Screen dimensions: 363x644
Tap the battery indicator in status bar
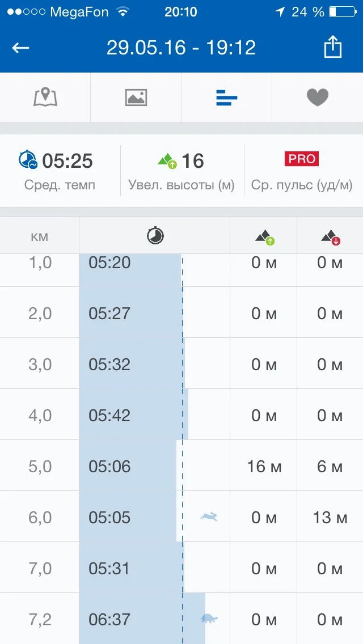(x=341, y=11)
